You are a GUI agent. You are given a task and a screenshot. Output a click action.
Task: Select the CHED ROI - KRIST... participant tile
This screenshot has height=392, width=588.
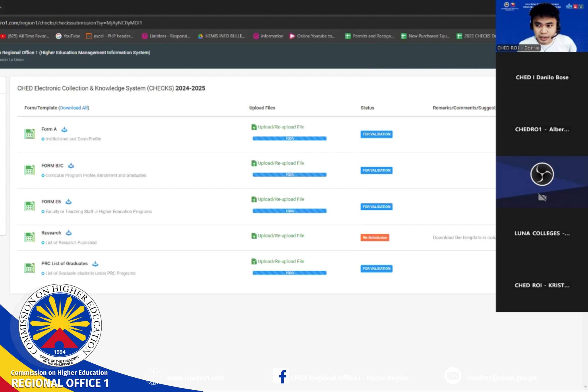tap(542, 285)
